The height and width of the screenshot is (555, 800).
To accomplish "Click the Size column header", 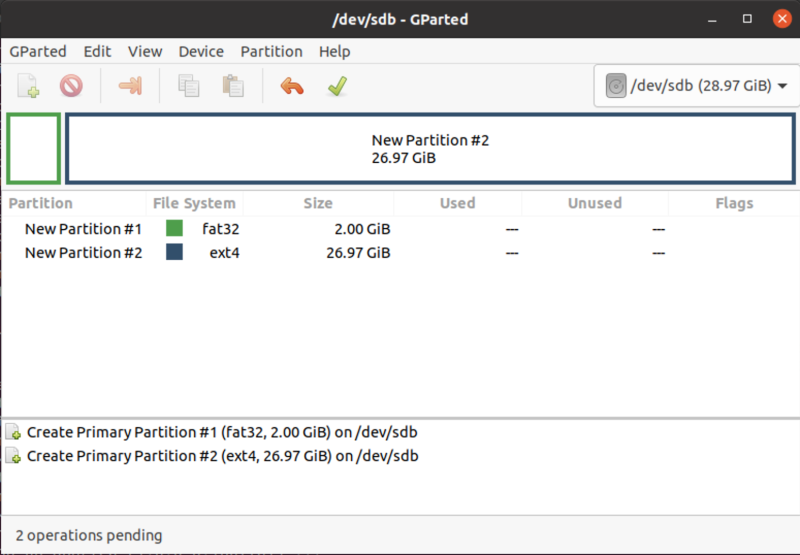I will [318, 203].
